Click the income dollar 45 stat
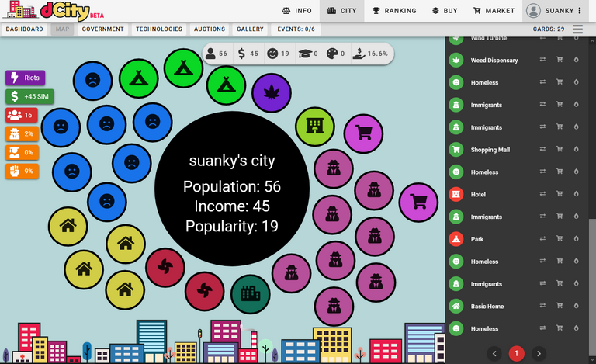Viewport: 596px width, 364px height. click(x=248, y=54)
